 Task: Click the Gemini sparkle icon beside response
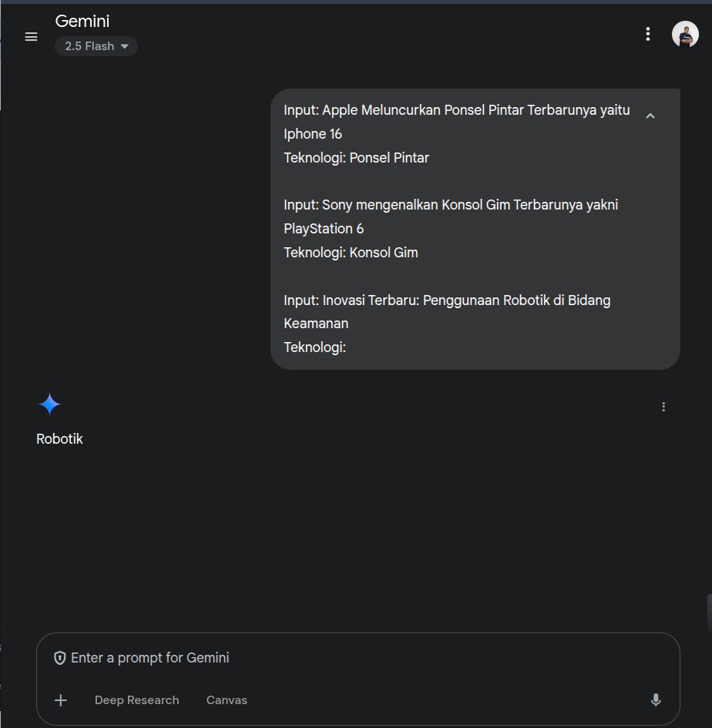(49, 404)
